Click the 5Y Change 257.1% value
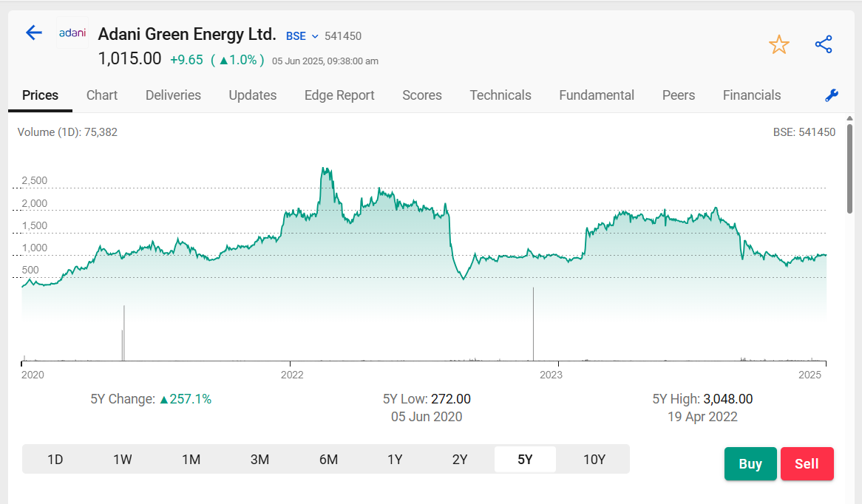 (x=186, y=399)
